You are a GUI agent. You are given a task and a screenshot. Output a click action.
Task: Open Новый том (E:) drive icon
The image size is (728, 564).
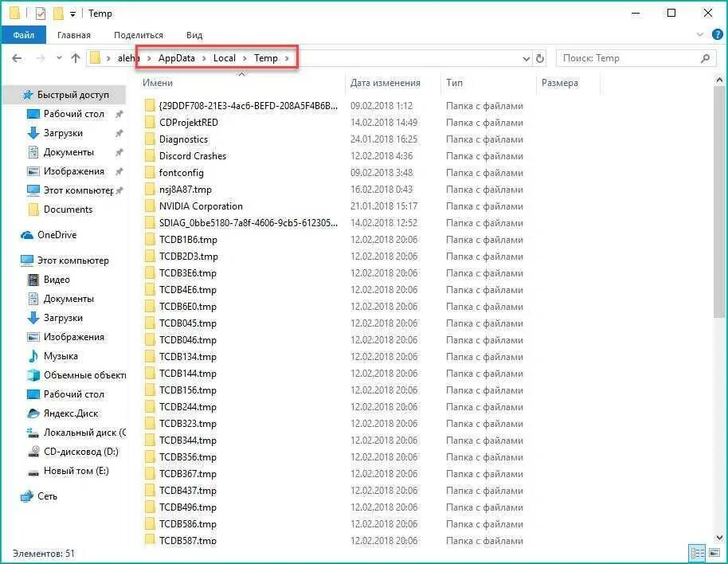pos(33,472)
